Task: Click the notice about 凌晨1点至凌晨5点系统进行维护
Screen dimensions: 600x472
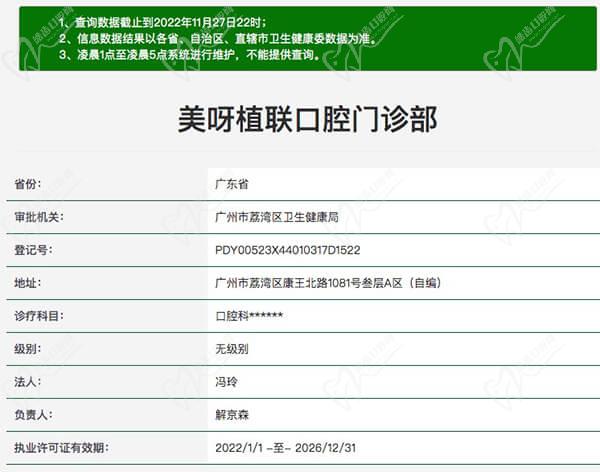Action: [189, 55]
